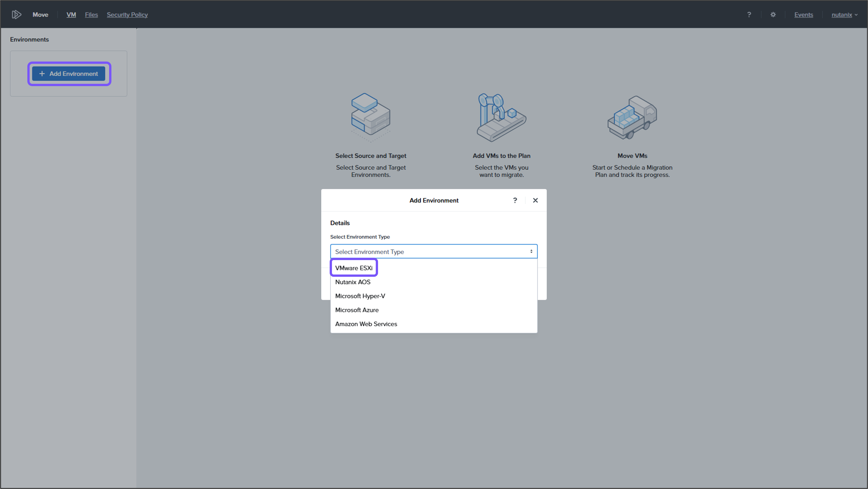Click the dialog help question mark icon
This screenshot has width=868, height=489.
515,200
